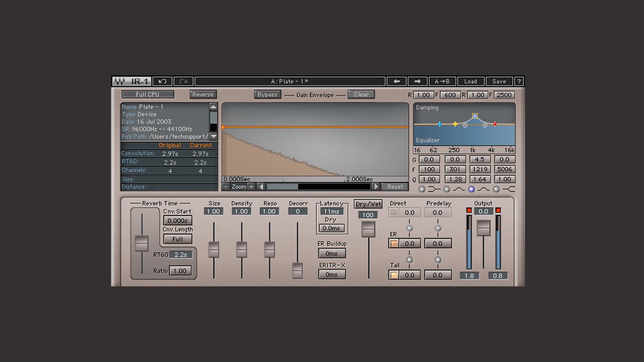Open the preset menu A: Plate - 1*
Image resolution: width=644 pixels, height=362 pixels.
(x=290, y=81)
